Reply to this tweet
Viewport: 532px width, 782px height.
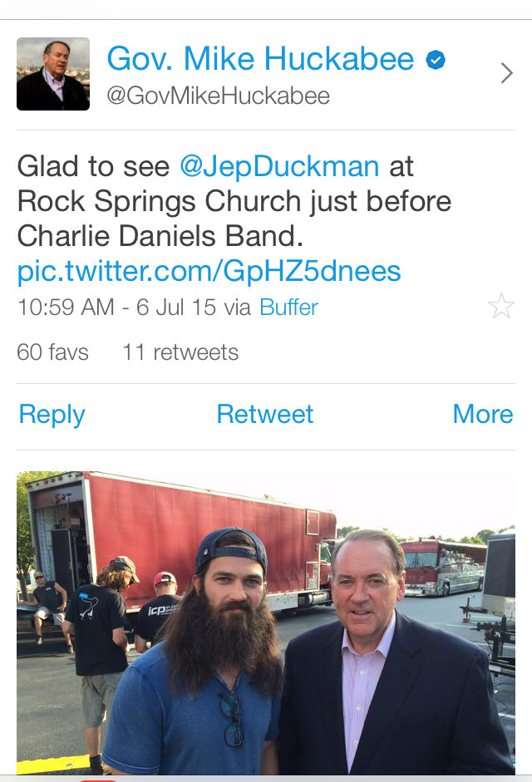52,414
